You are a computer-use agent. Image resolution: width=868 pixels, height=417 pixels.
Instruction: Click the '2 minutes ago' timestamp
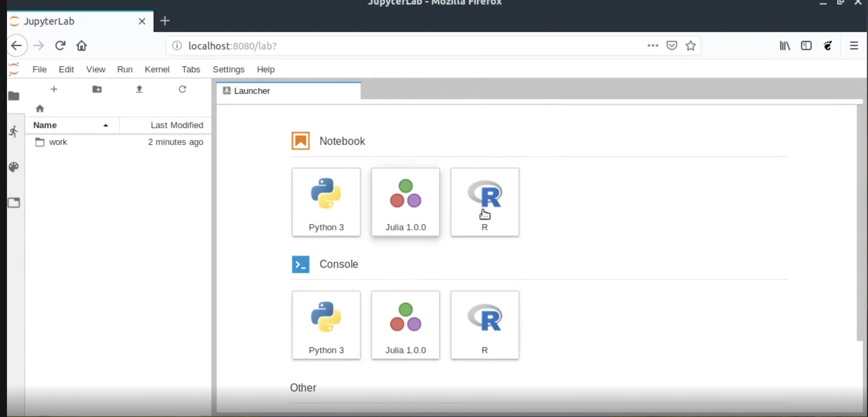tap(176, 142)
